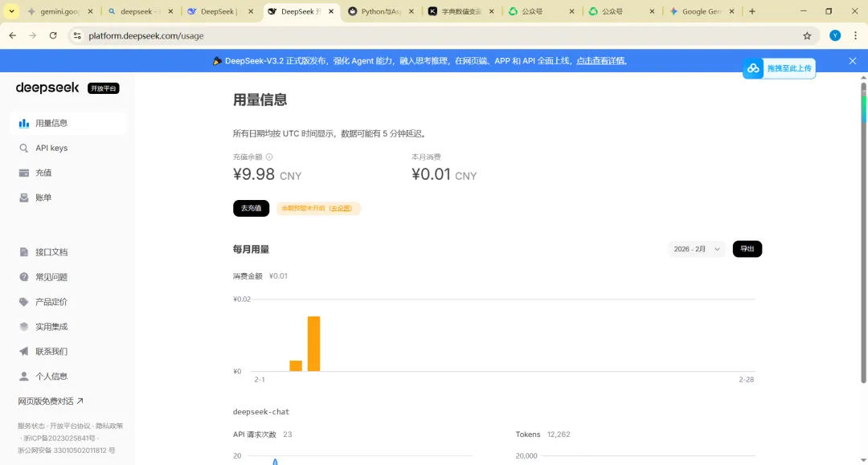Close the V3.2 announcement banner
The width and height of the screenshot is (868, 465).
(853, 61)
